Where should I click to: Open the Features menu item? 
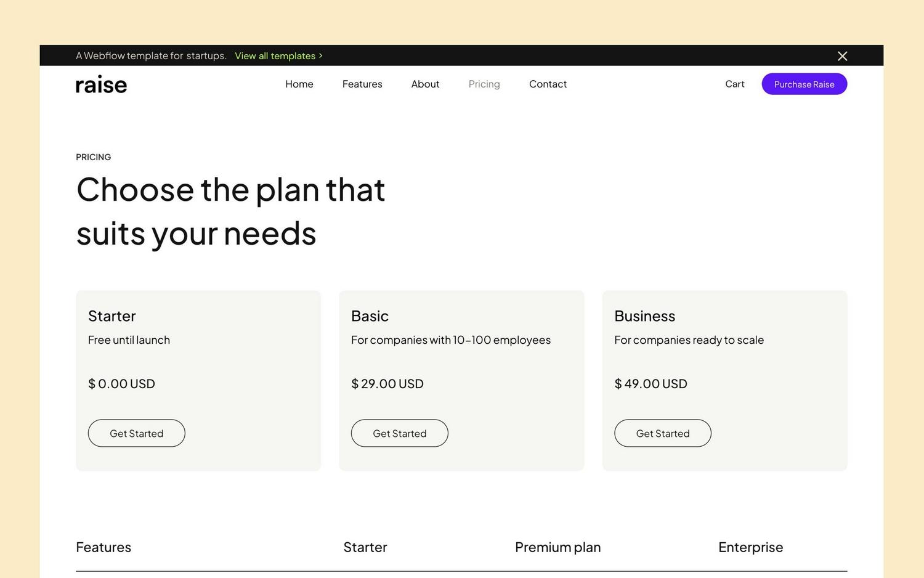[x=362, y=84]
